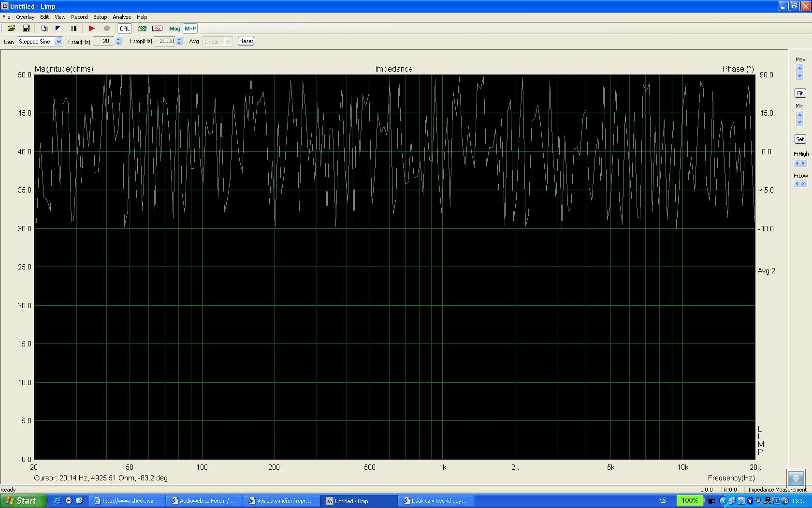This screenshot has height=508, width=812.
Task: Click the blue down-arrow icon at bottom right
Action: coord(796,478)
